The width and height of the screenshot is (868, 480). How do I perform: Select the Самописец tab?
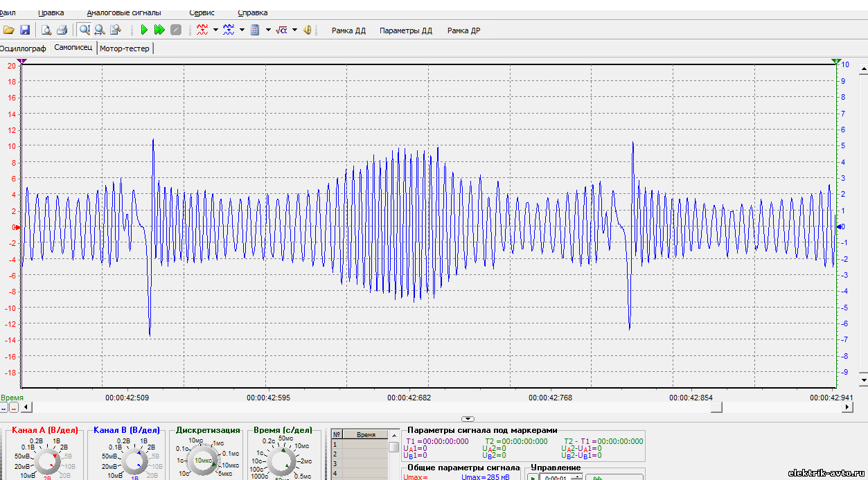tap(73, 48)
